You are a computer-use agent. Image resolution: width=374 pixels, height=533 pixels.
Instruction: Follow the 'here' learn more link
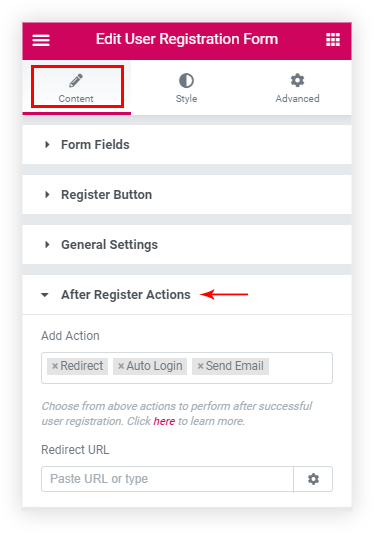click(164, 421)
